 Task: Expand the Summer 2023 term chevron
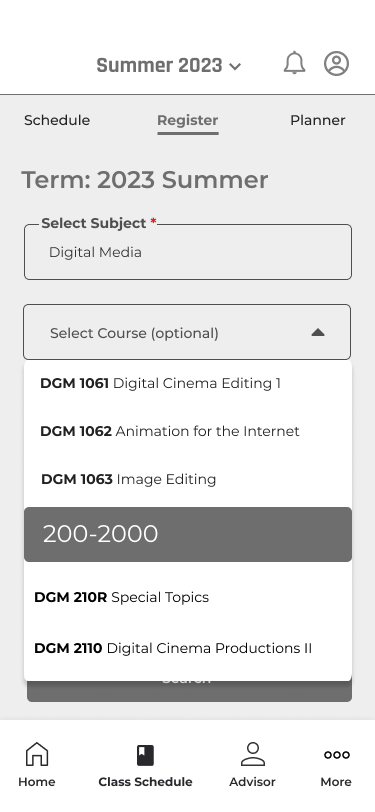[x=235, y=66]
